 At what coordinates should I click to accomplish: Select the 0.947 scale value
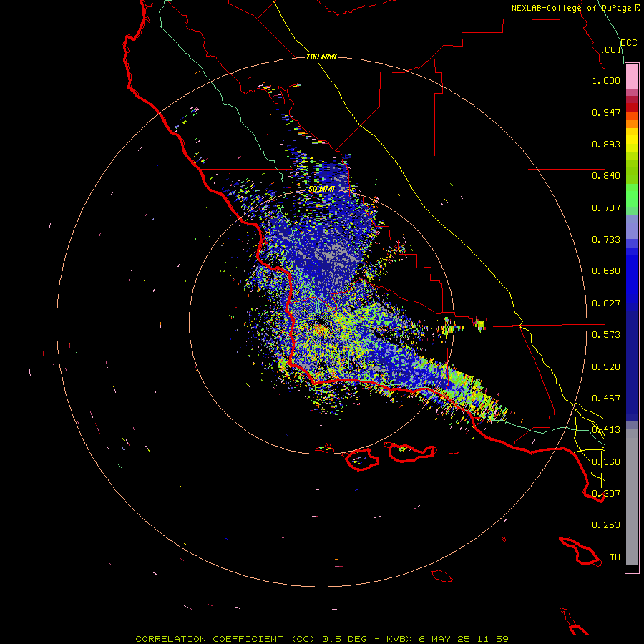coord(606,112)
